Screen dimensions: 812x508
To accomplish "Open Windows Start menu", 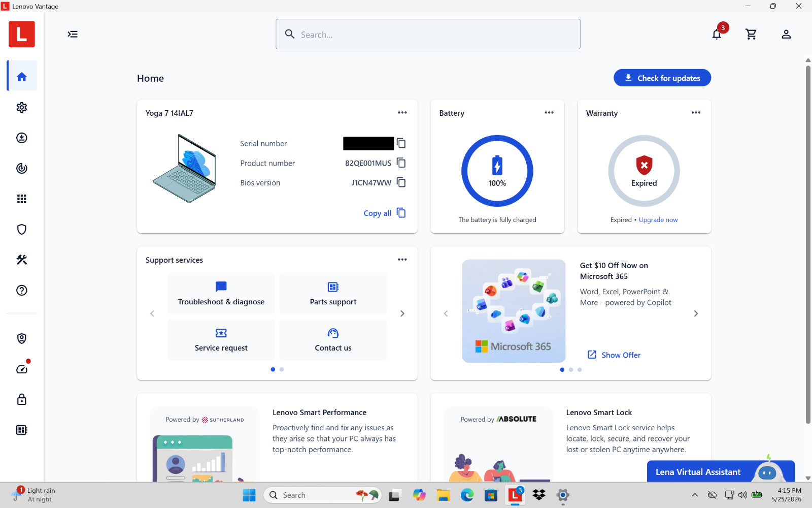I will [249, 495].
